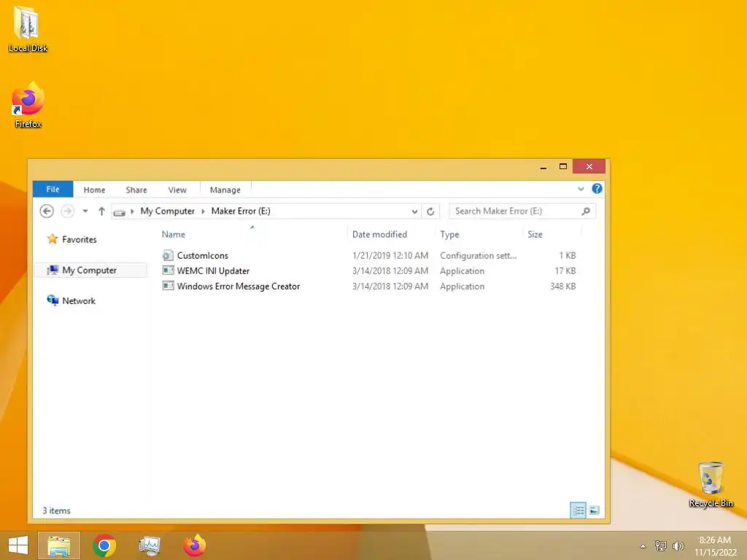Screen dimensions: 747x560
Task: Click the CustomIcons file icon
Action: pyautogui.click(x=168, y=255)
